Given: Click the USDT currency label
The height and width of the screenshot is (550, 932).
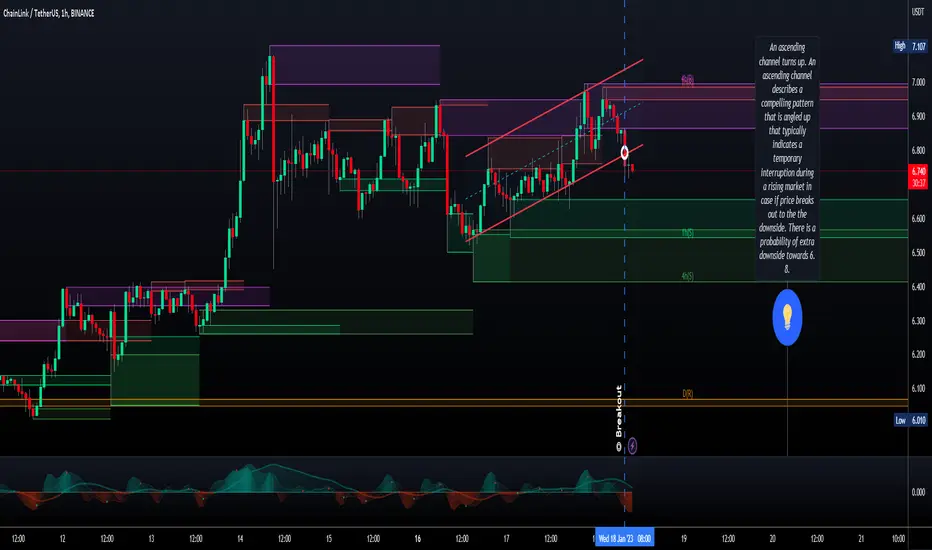Looking at the screenshot, I should (918, 12).
